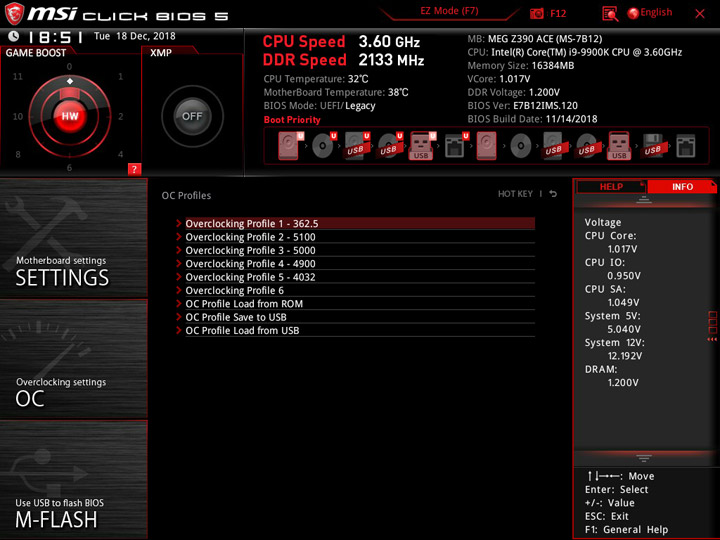720x540 pixels.
Task: Open Overclocking Profile 4 - 4900
Action: [x=360, y=264]
